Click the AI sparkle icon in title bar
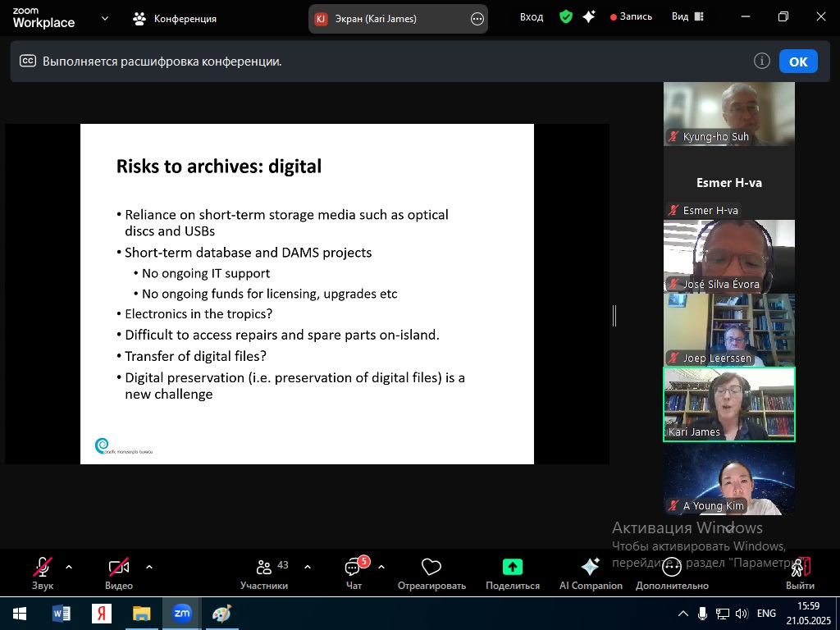The width and height of the screenshot is (840, 630). point(589,17)
